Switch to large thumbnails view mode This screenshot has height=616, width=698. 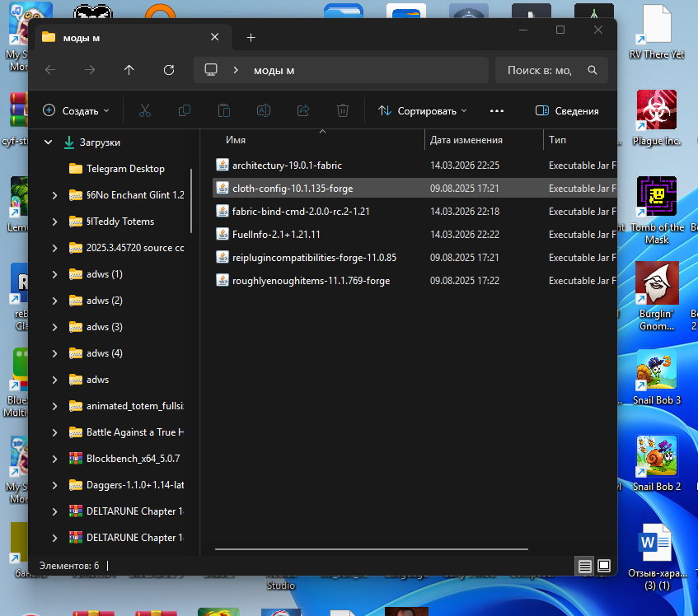click(x=604, y=566)
